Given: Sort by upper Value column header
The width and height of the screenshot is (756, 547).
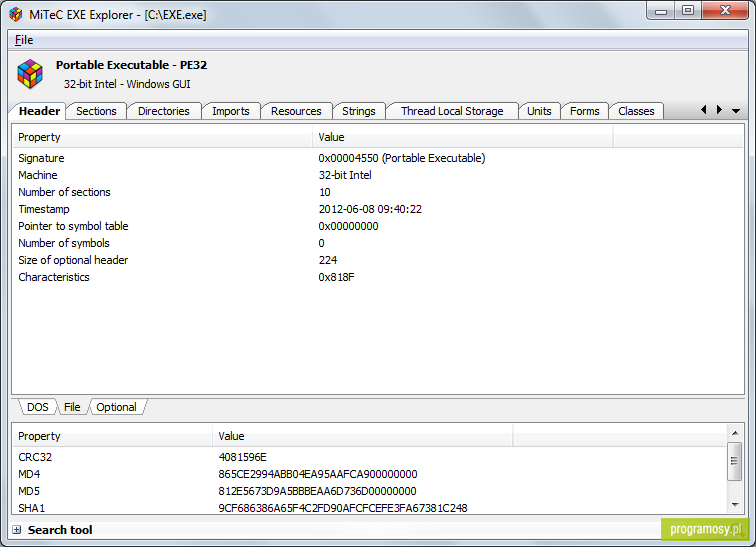Looking at the screenshot, I should point(463,137).
